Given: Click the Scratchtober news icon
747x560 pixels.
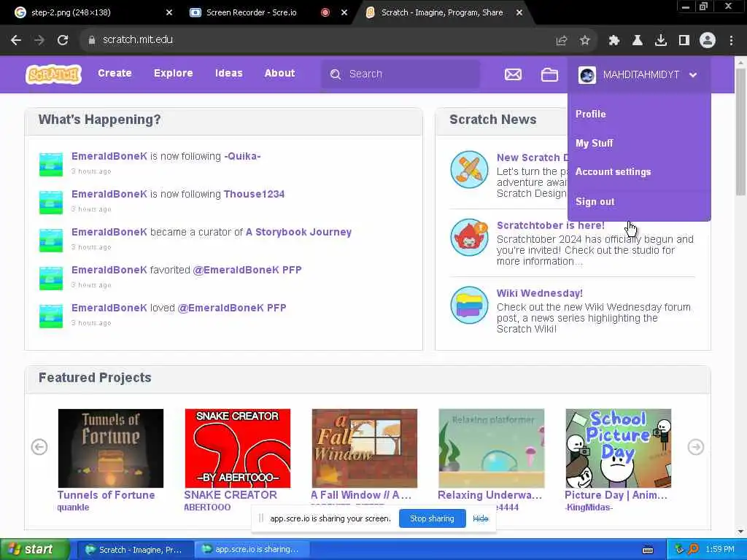Looking at the screenshot, I should [x=469, y=237].
